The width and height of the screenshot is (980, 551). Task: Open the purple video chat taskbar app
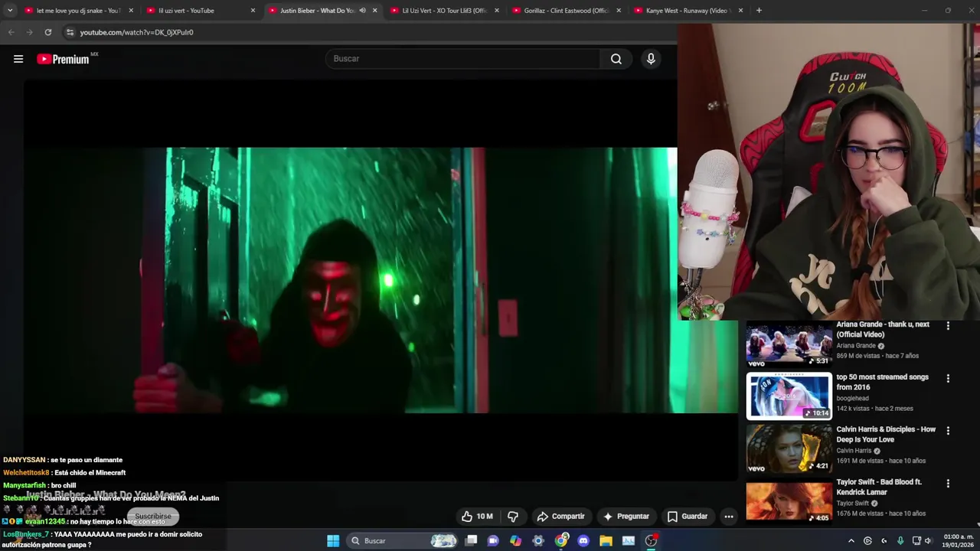pyautogui.click(x=494, y=541)
